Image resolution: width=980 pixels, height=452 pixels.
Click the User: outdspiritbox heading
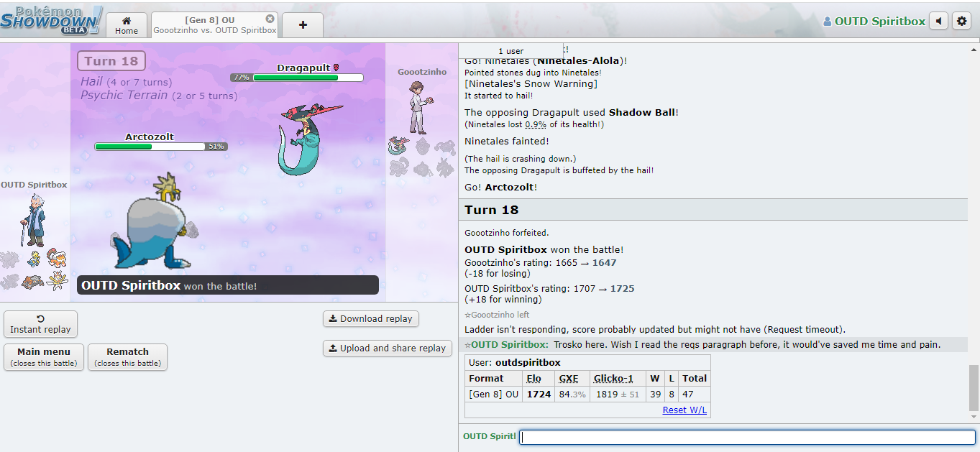(514, 362)
